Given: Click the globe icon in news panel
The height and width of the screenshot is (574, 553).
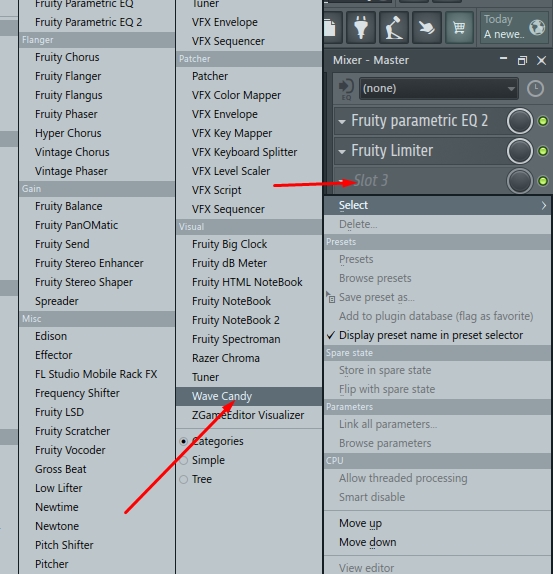Looking at the screenshot, I should pos(537,27).
